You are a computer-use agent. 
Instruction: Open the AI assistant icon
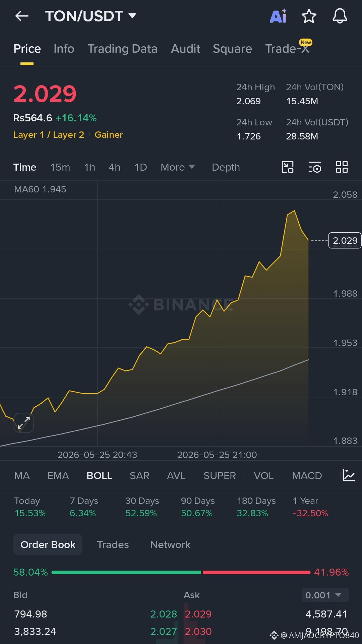click(278, 16)
